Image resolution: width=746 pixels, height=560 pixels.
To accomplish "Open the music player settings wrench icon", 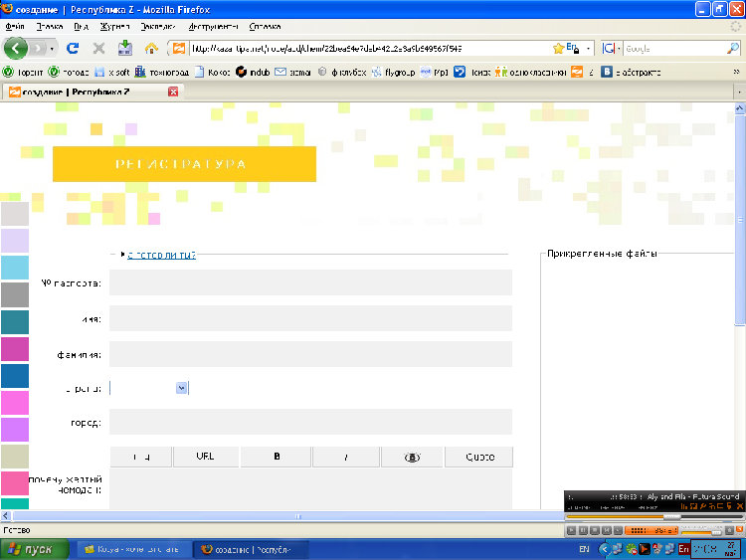I will pos(702,506).
